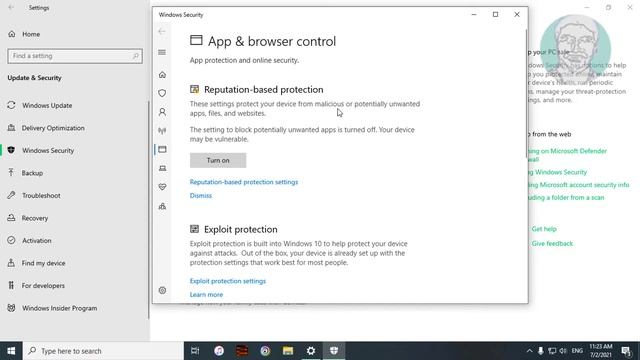
Task: Switch to Settings gear on taskbar
Action: [x=311, y=351]
